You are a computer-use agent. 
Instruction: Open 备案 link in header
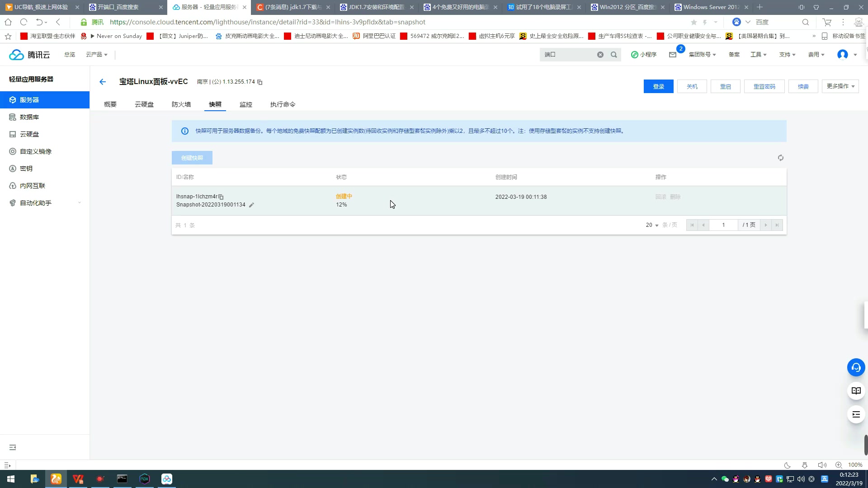734,55
